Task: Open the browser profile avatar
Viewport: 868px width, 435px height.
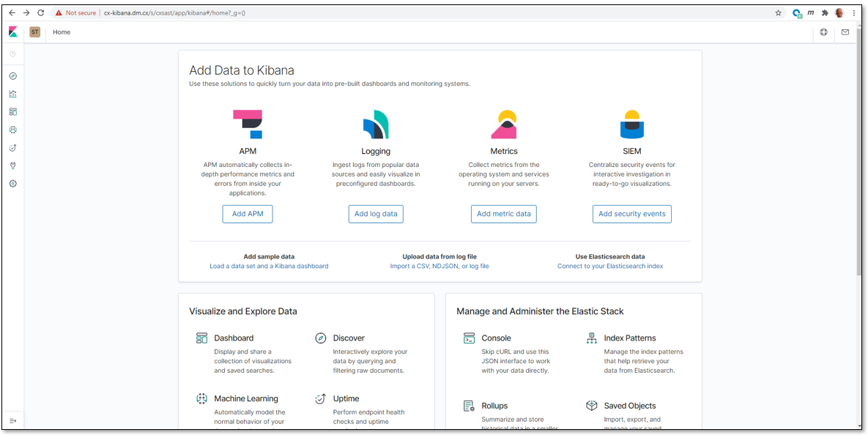Action: (839, 12)
